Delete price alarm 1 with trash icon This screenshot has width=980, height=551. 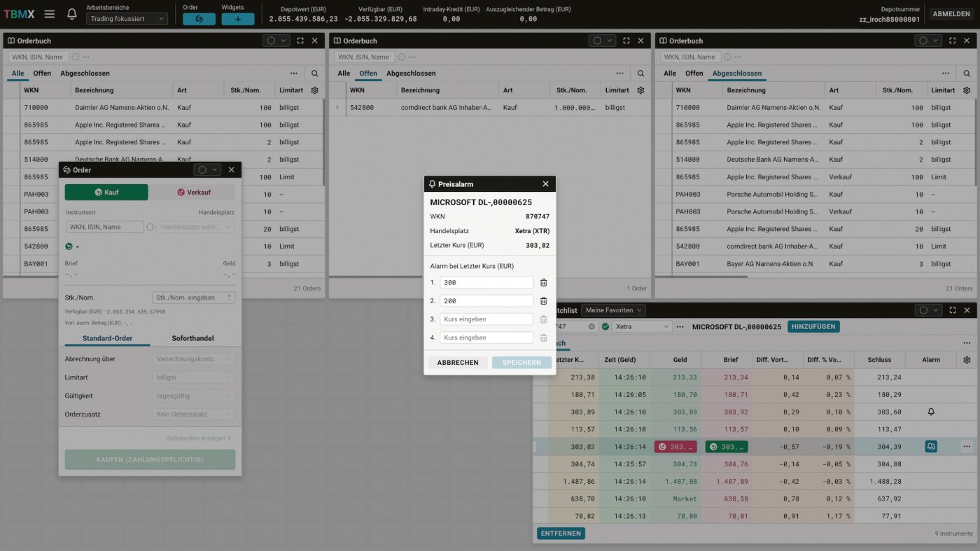[543, 283]
